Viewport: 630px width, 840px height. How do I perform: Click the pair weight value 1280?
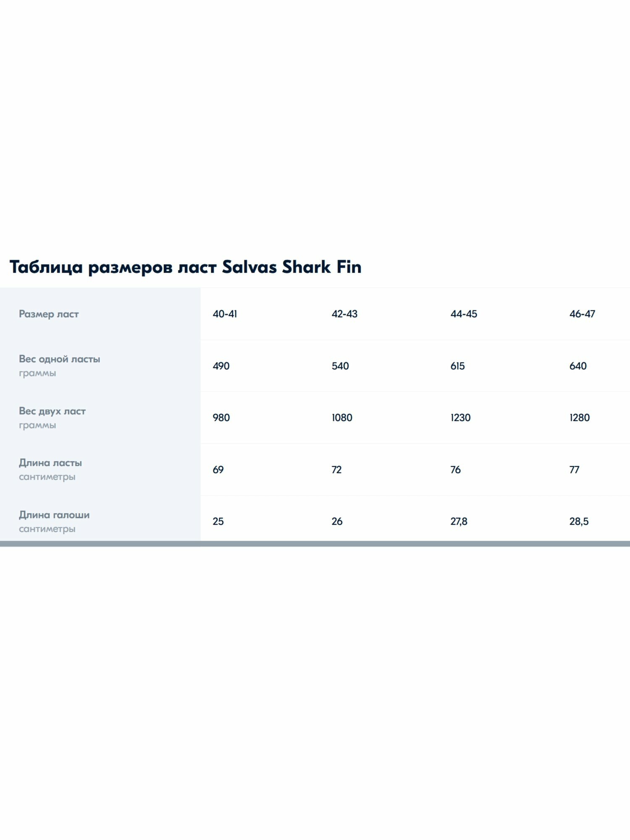pos(580,418)
